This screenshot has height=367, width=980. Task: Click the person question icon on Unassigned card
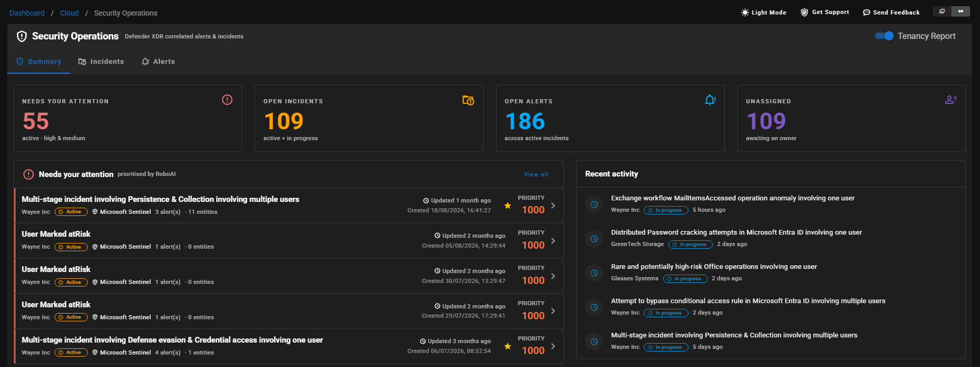click(951, 100)
